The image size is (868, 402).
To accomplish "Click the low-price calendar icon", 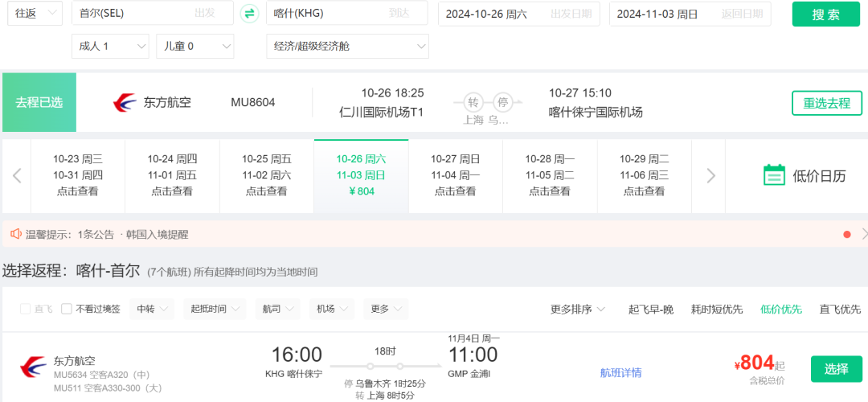I will (773, 175).
